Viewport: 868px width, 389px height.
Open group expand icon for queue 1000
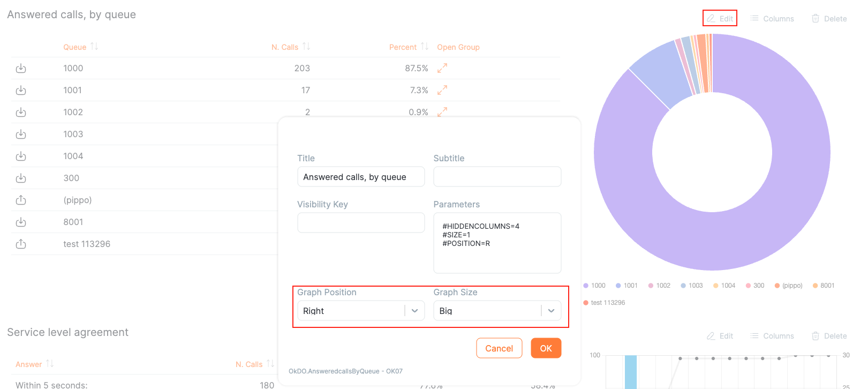442,69
